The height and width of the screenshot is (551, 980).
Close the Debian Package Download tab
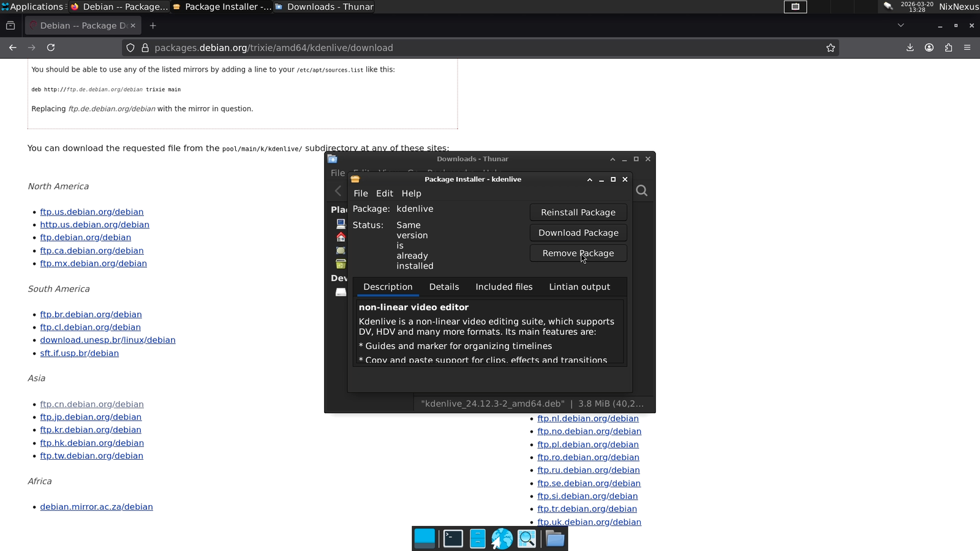point(133,26)
